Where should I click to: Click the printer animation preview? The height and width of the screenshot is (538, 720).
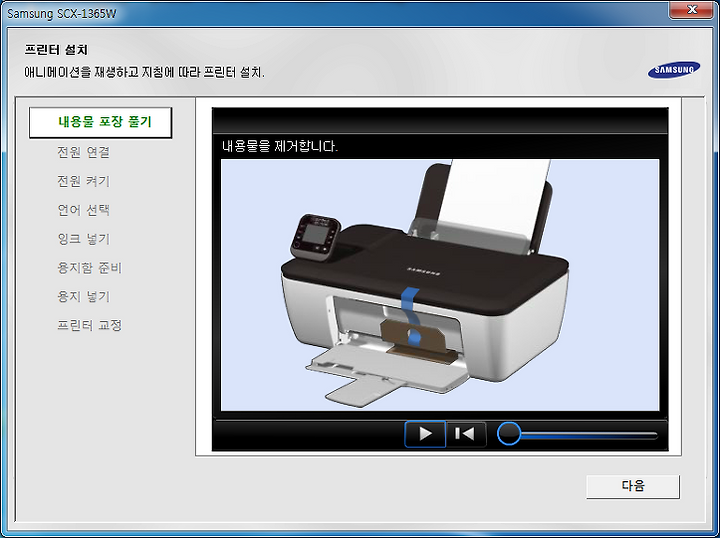click(x=440, y=285)
